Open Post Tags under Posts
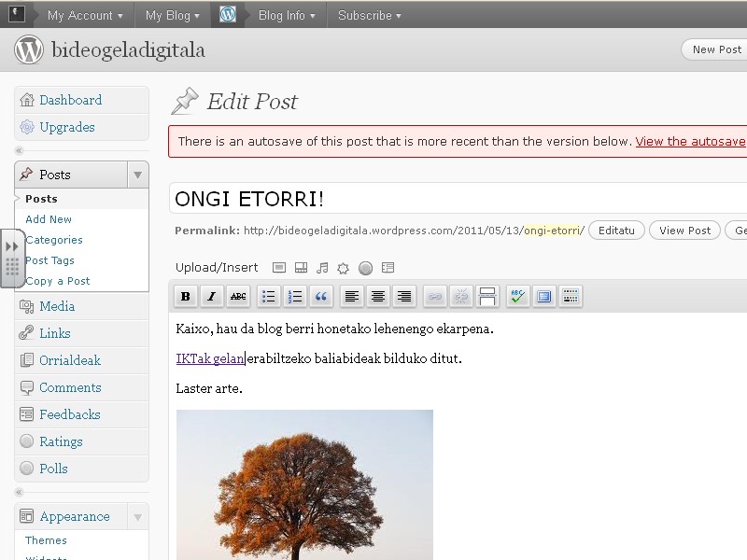The image size is (747, 560). (x=49, y=260)
